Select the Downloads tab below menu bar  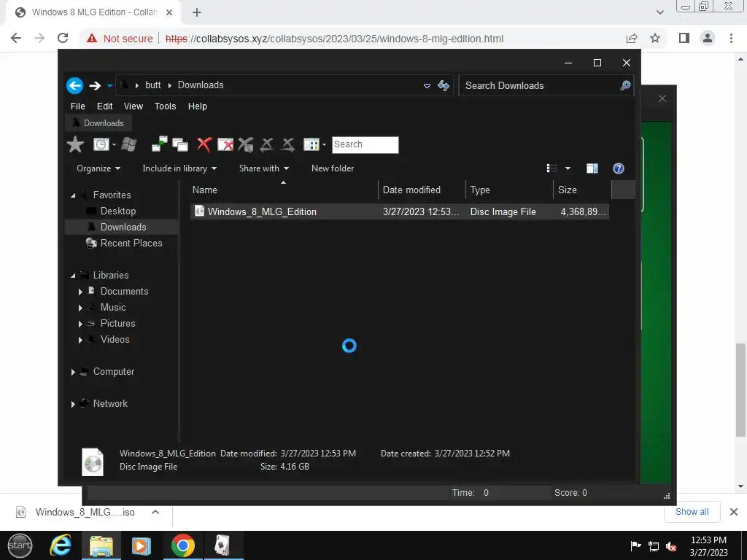click(98, 122)
